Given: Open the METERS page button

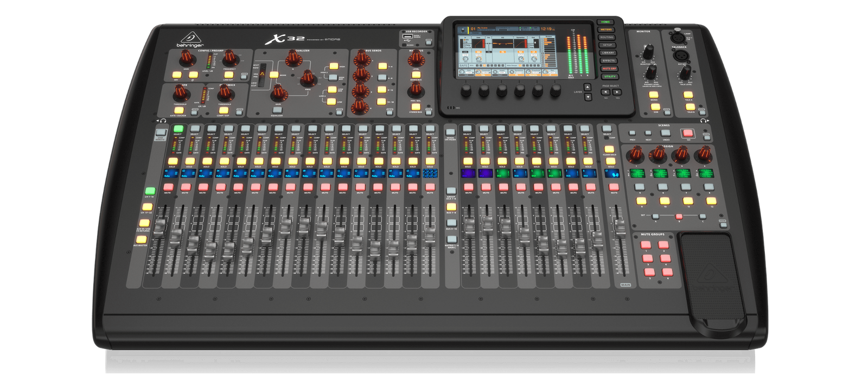Looking at the screenshot, I should (606, 30).
